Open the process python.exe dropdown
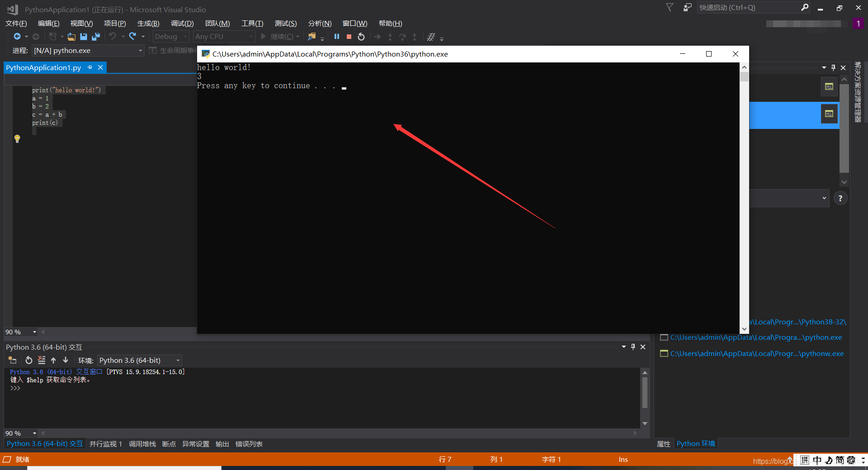The height and width of the screenshot is (470, 868). tap(88, 51)
